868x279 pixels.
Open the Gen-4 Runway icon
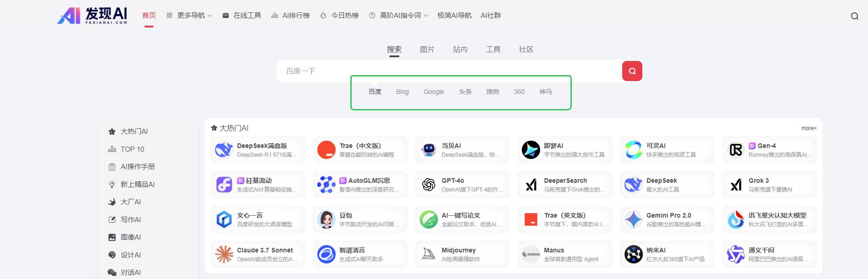(736, 150)
